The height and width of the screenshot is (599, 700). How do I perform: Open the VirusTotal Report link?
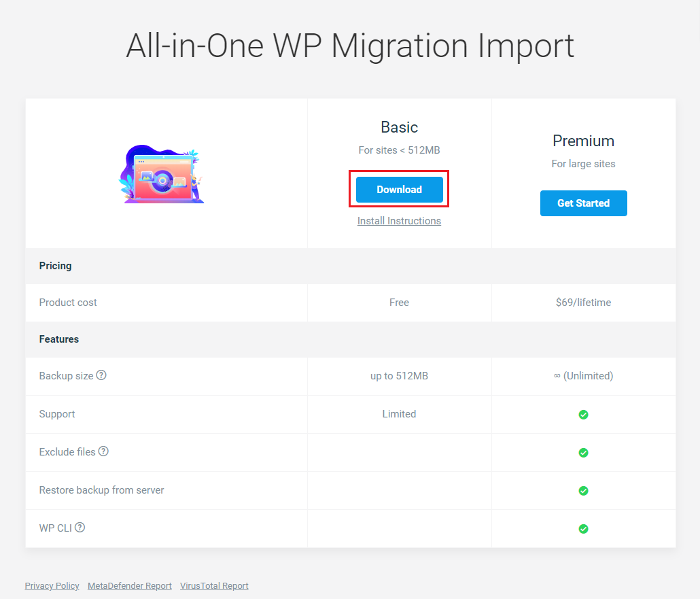pyautogui.click(x=214, y=585)
